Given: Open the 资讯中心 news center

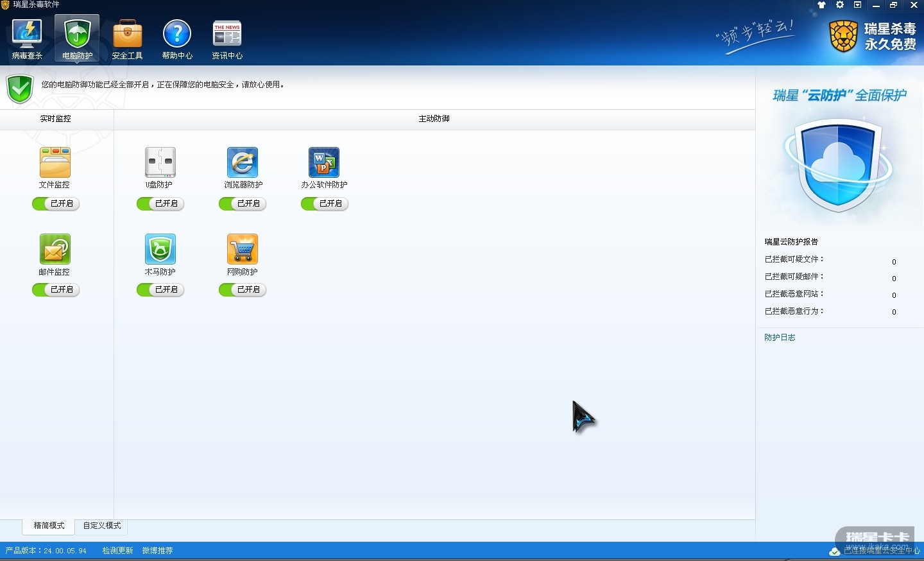Looking at the screenshot, I should (227, 39).
